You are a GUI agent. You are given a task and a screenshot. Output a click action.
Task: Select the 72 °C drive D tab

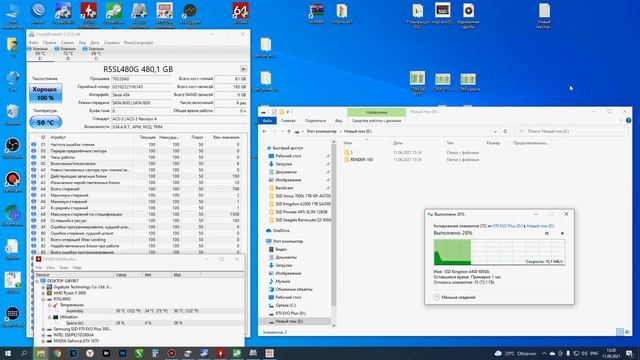point(68,53)
